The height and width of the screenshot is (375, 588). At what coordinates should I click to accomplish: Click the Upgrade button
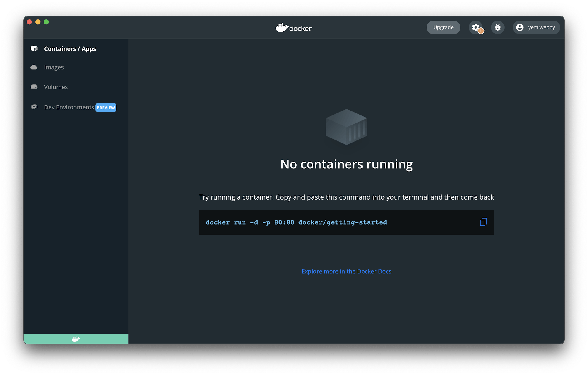[443, 27]
